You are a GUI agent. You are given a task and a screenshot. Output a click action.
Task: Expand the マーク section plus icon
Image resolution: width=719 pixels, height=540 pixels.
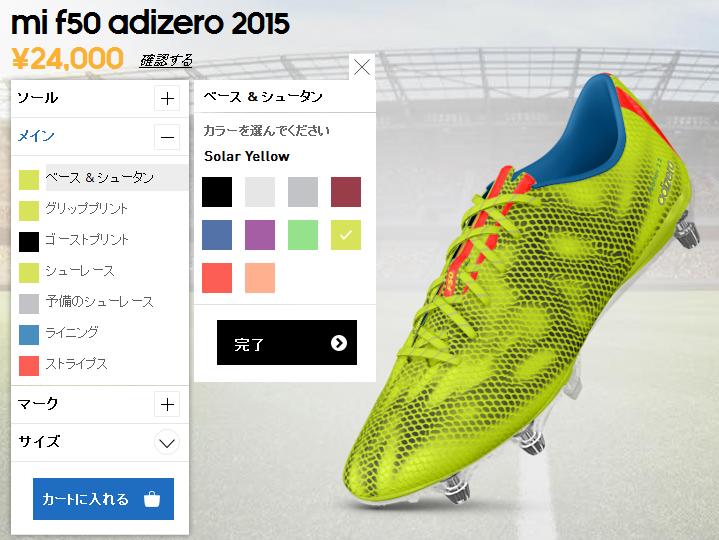click(x=167, y=404)
